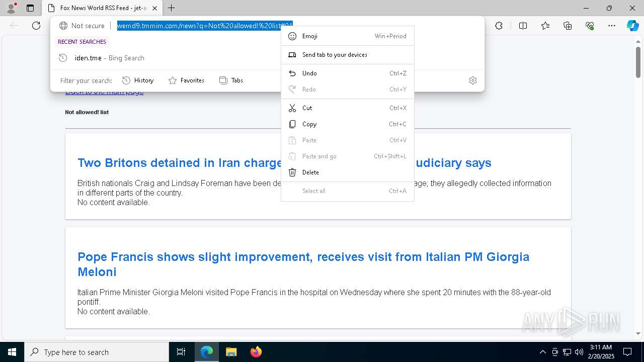Click scrollbar down arrow

(638, 333)
